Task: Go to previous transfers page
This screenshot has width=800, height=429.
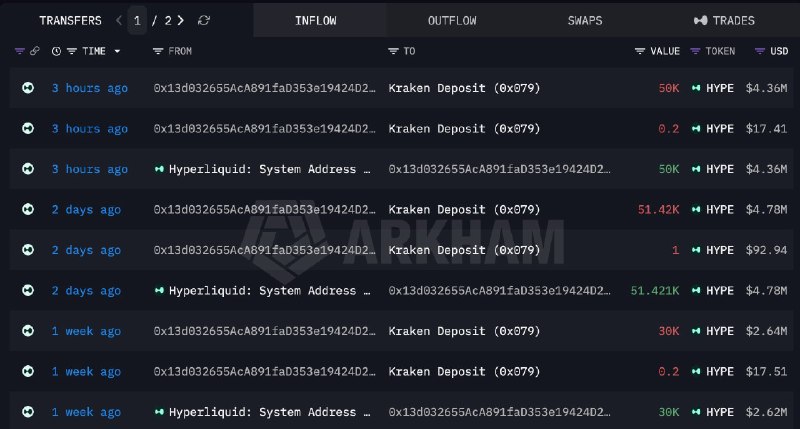Action: tap(119, 20)
